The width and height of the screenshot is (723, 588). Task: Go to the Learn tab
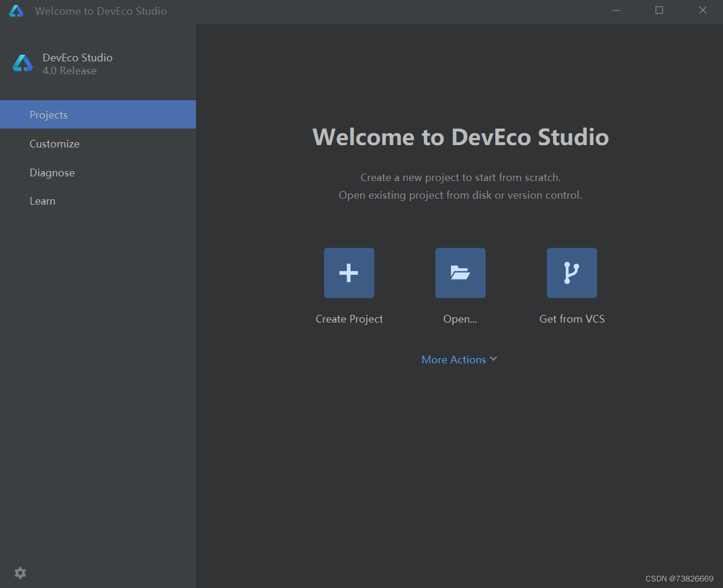point(98,201)
